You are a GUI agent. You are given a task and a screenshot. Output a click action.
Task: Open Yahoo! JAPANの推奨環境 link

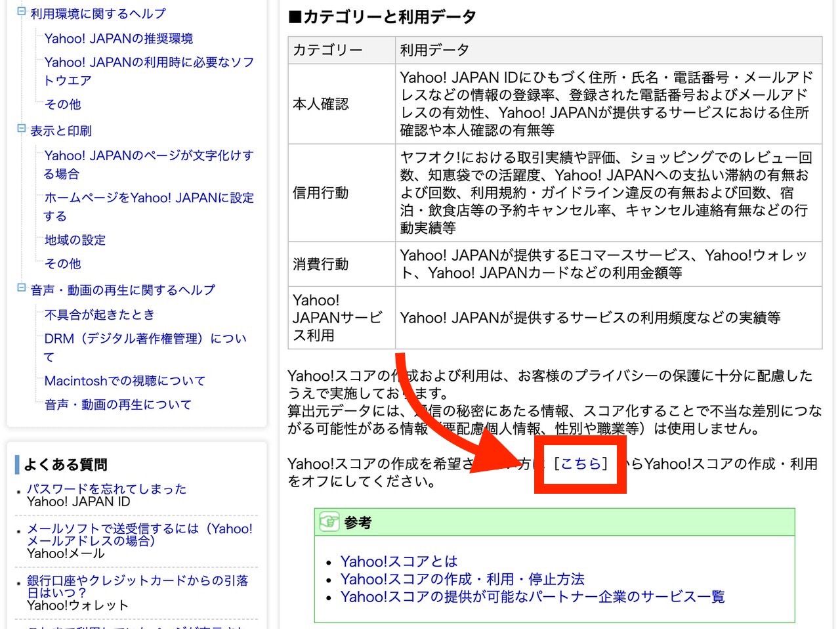point(119,39)
